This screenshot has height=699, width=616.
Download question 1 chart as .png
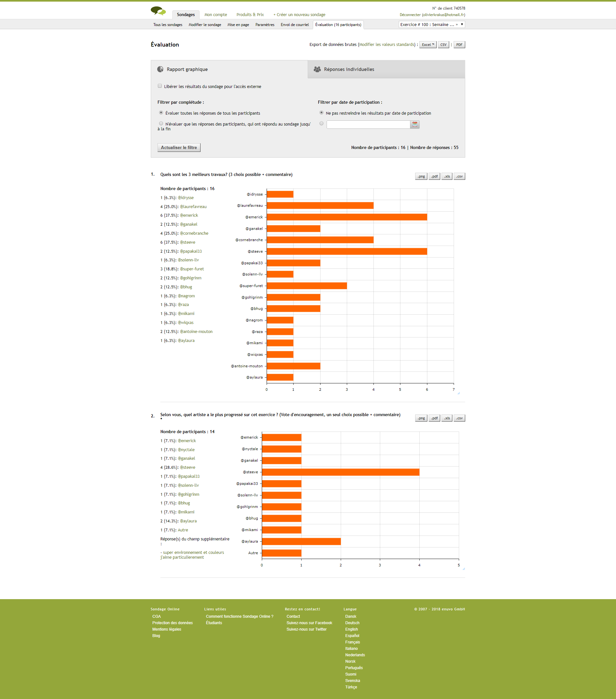[421, 177]
